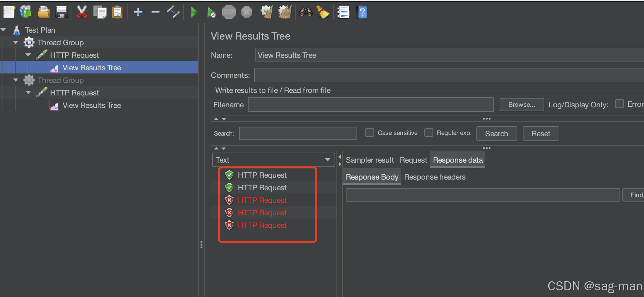
Task: Start the test with green play icon
Action: click(194, 12)
